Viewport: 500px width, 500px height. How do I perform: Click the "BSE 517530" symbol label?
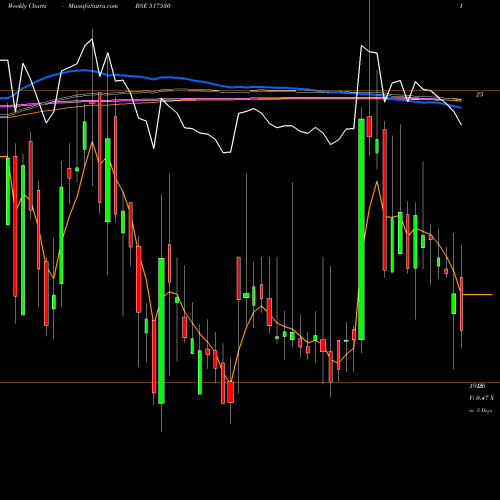(x=153, y=6)
